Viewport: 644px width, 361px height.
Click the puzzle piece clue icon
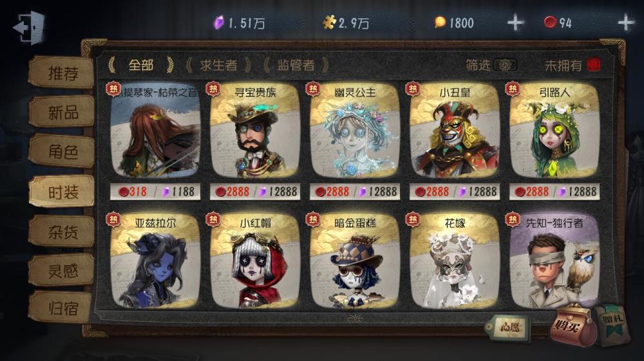tap(329, 23)
